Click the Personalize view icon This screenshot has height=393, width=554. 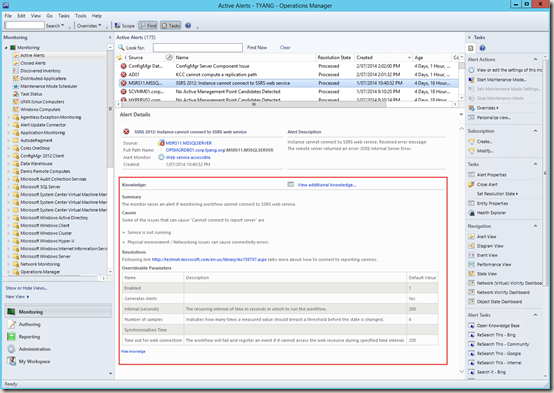[x=471, y=117]
